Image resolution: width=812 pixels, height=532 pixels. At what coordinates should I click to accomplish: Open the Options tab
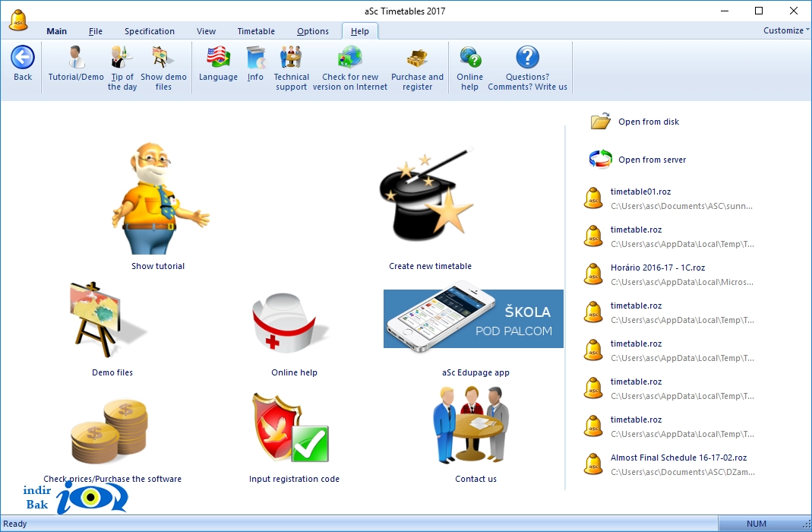313,31
